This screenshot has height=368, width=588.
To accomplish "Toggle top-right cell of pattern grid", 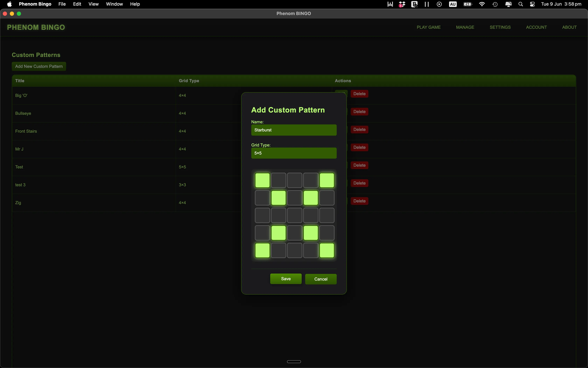I will 327,180.
